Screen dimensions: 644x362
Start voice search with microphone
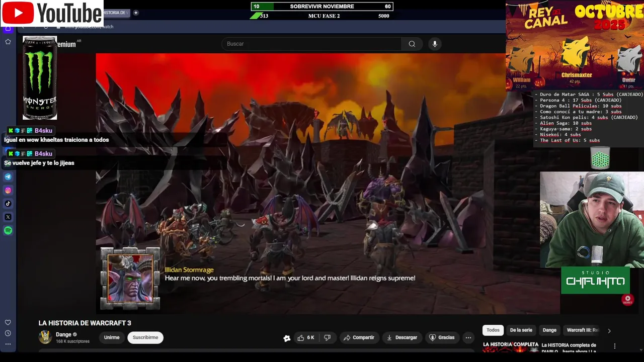pos(435,44)
